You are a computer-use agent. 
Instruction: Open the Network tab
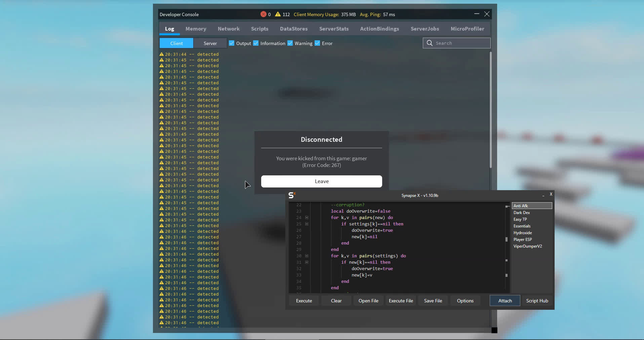tap(229, 29)
